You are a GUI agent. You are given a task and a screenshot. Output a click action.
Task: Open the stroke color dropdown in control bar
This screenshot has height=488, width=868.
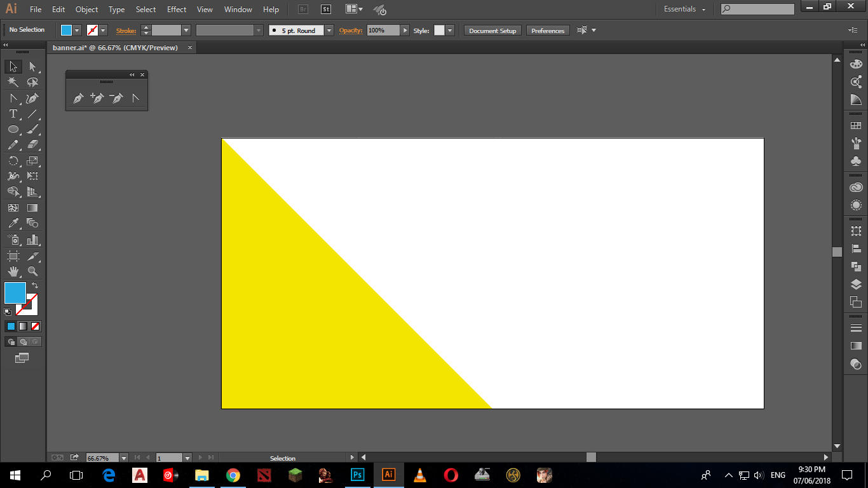(x=104, y=30)
